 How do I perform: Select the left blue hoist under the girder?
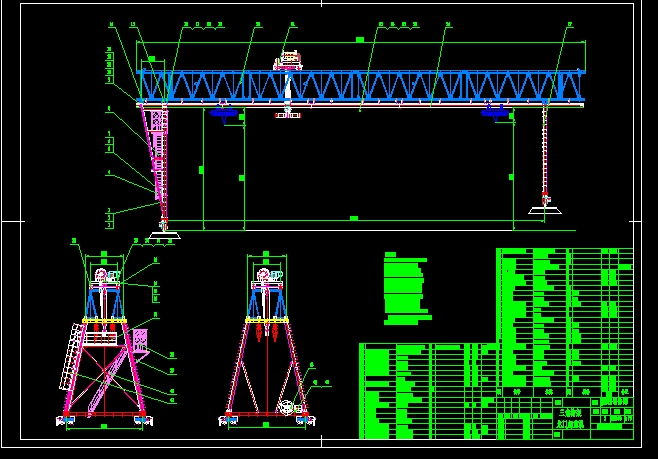[x=224, y=112]
